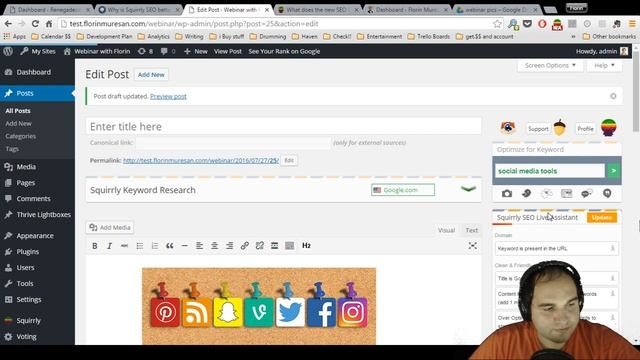Insert a link in editor
This screenshot has height=360, width=640.
(x=244, y=246)
